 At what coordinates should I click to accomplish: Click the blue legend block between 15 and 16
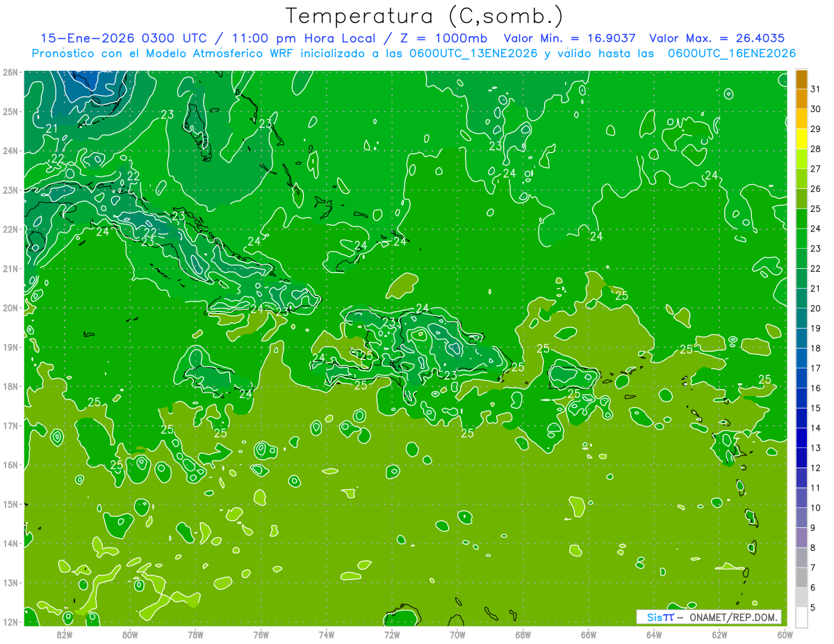click(801, 398)
